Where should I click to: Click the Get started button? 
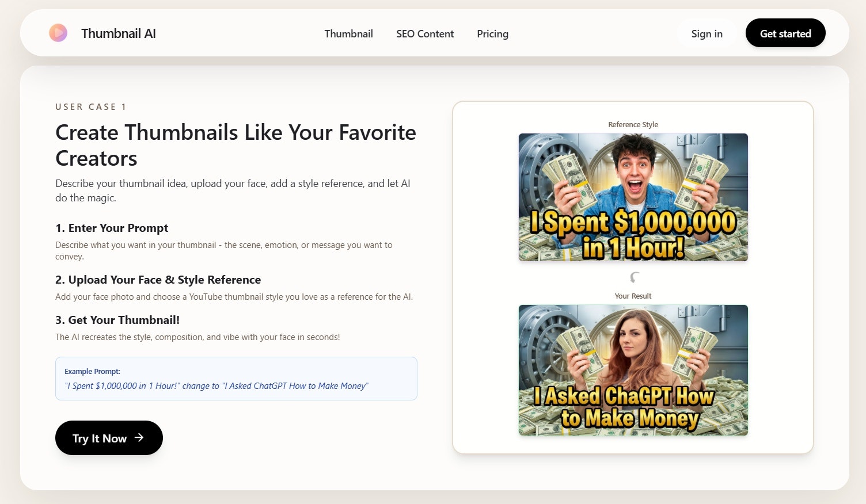(x=785, y=33)
